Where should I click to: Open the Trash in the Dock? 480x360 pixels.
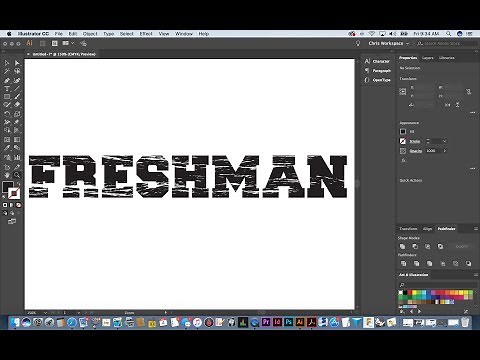pyautogui.click(x=465, y=322)
